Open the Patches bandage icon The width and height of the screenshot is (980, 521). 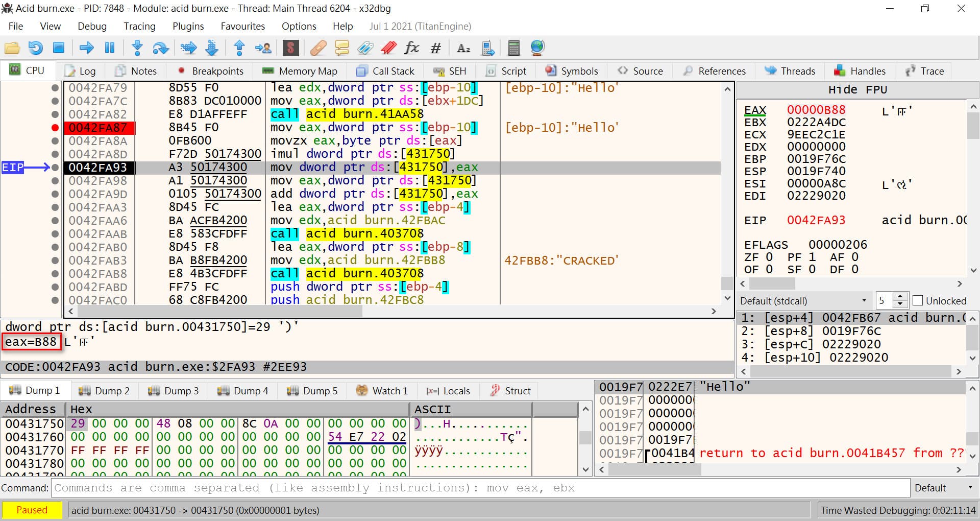click(x=318, y=48)
